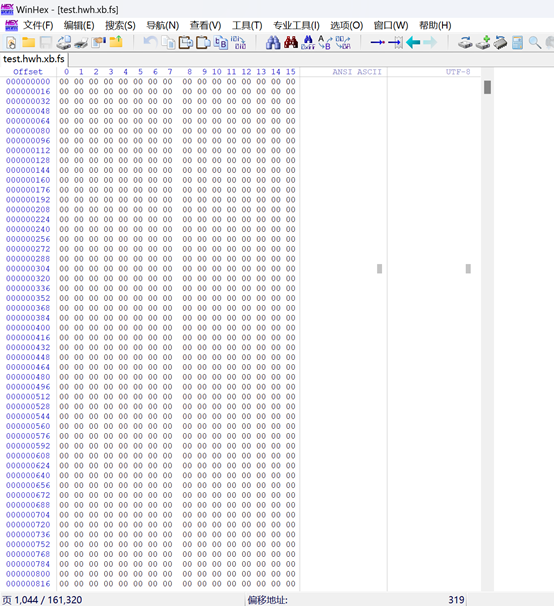Click the vertical scrollbar thumb
Screen dimensions: 555x607
pos(487,87)
